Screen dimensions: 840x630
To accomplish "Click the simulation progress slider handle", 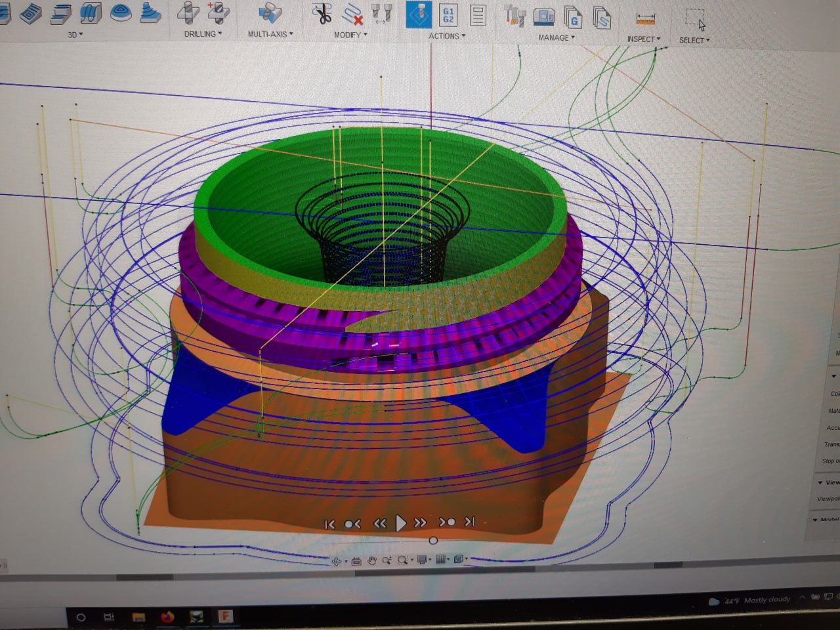I will tap(433, 541).
